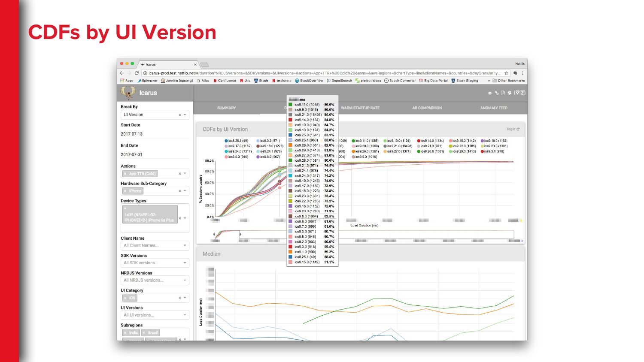The width and height of the screenshot is (644, 362).
Task: Open the settings gear in Icarus header
Action: 510,93
